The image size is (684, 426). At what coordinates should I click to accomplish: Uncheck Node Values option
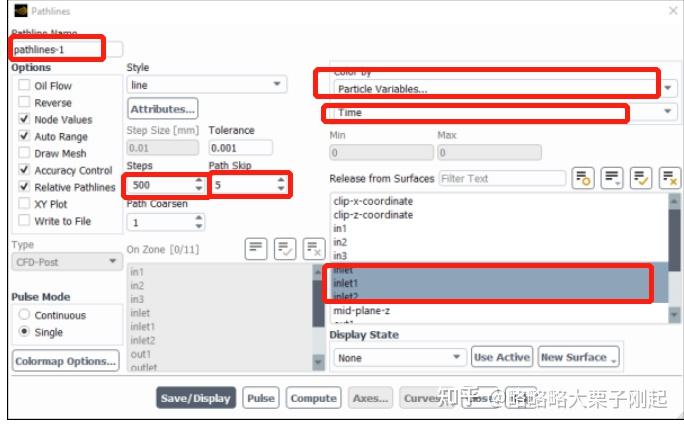point(24,119)
